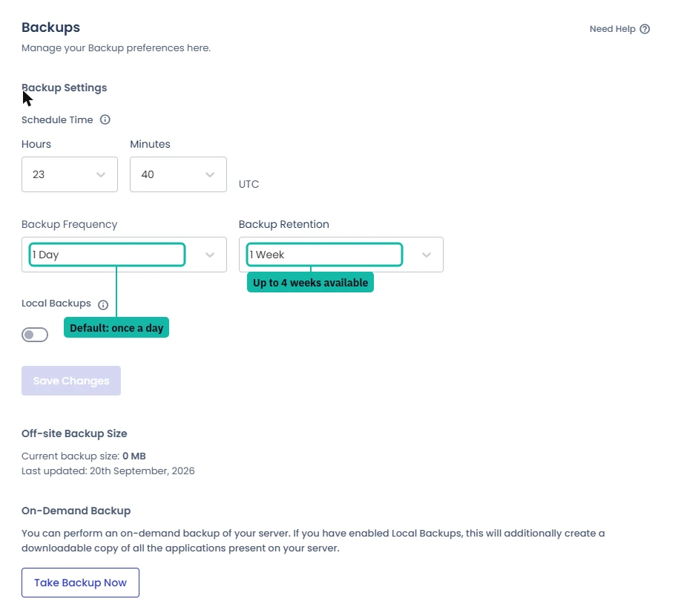681x616 pixels.
Task: Open the Minutes dropdown showing 40
Action: [178, 174]
